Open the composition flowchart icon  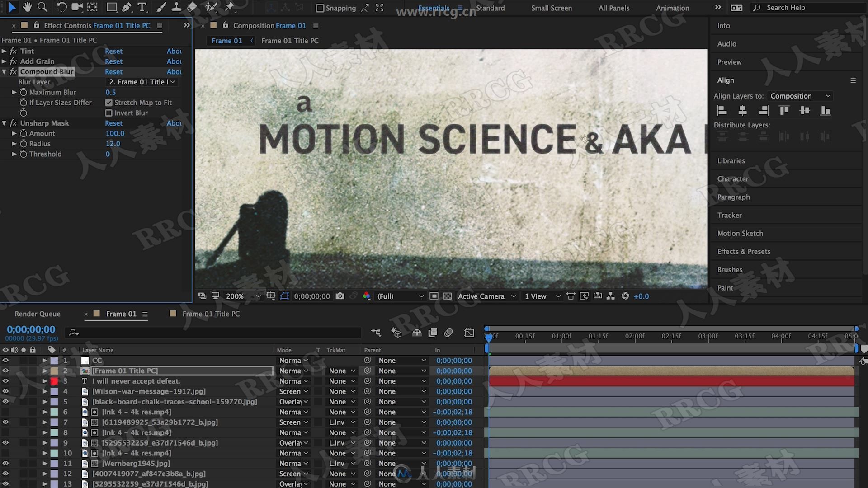(x=611, y=296)
